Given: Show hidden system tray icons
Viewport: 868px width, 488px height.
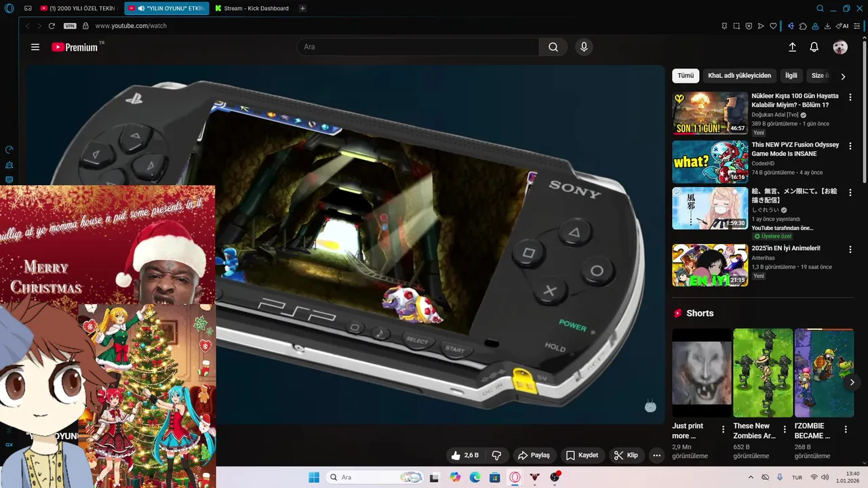Looking at the screenshot, I should click(751, 477).
